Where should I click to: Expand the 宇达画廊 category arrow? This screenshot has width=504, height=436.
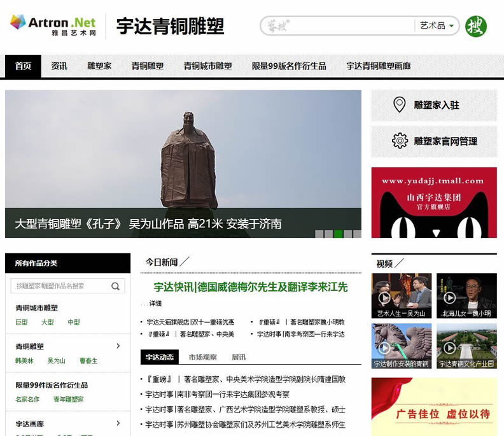click(x=118, y=423)
